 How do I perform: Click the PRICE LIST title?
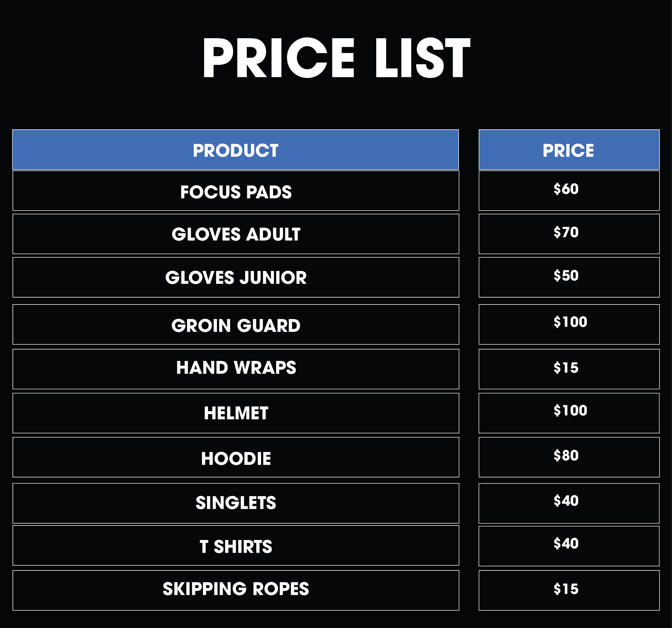pos(336,58)
